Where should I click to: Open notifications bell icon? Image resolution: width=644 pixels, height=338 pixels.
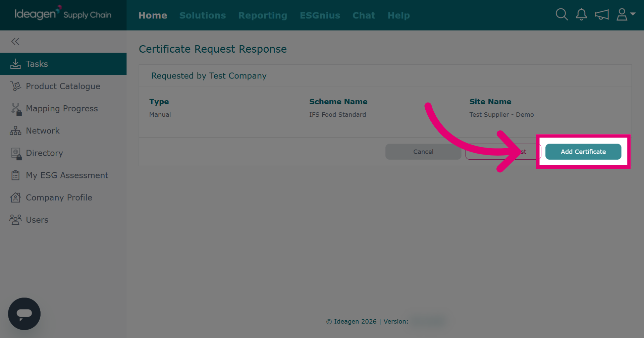pyautogui.click(x=581, y=14)
